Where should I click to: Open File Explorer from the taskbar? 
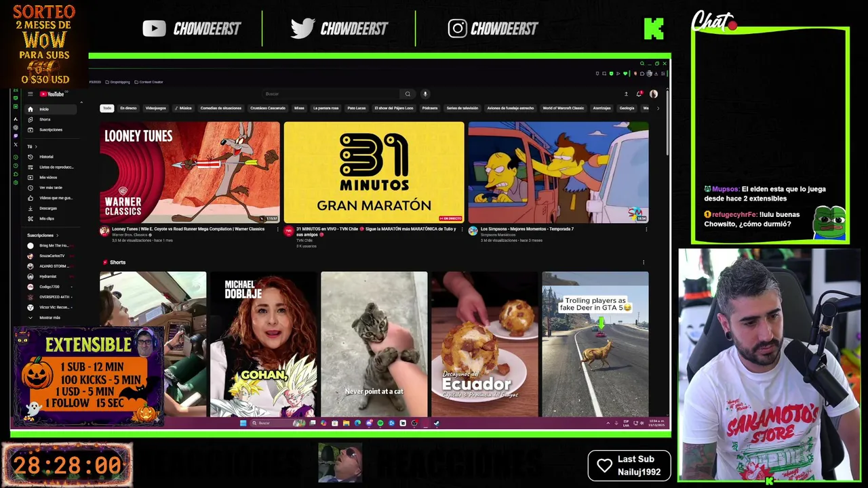(346, 423)
